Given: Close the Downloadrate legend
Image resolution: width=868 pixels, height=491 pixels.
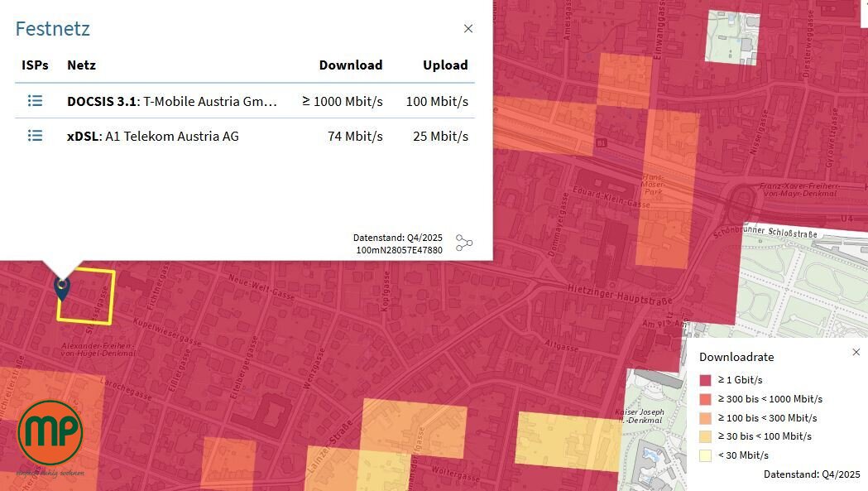Looking at the screenshot, I should [856, 352].
